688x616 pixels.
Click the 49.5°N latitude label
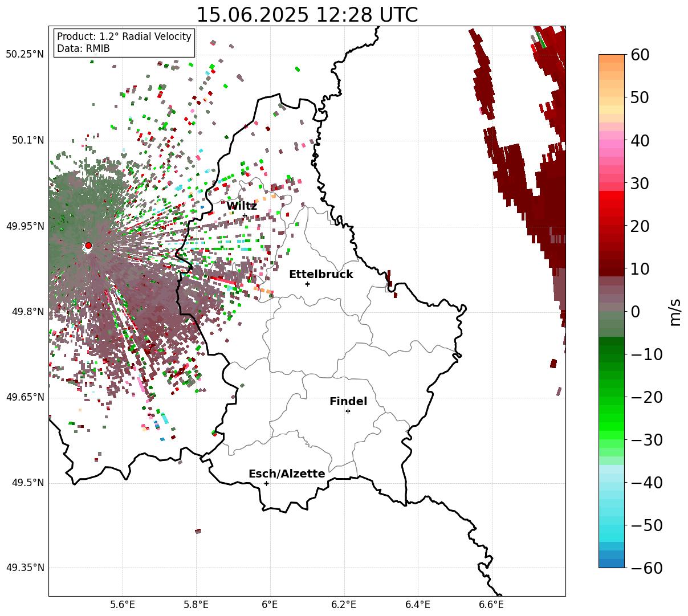27,483
